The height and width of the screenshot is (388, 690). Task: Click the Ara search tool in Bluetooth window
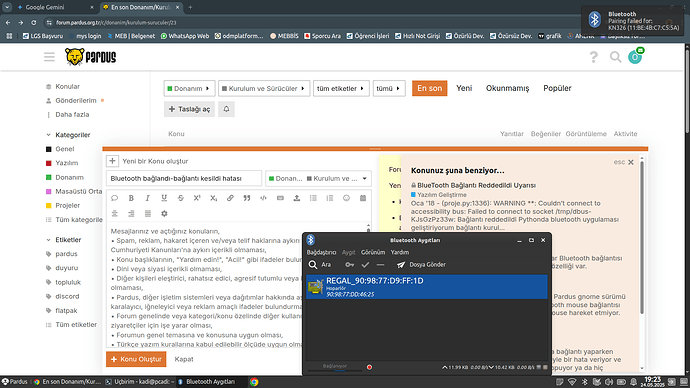click(x=319, y=265)
